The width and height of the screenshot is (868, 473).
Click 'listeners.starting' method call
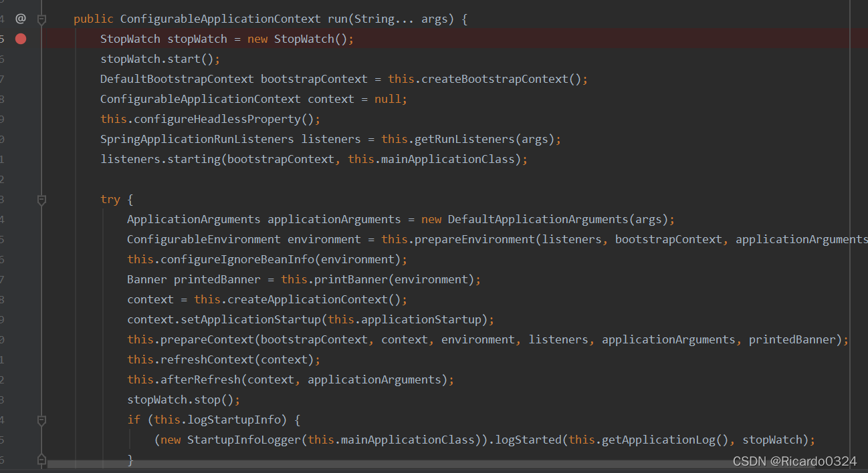pos(160,159)
